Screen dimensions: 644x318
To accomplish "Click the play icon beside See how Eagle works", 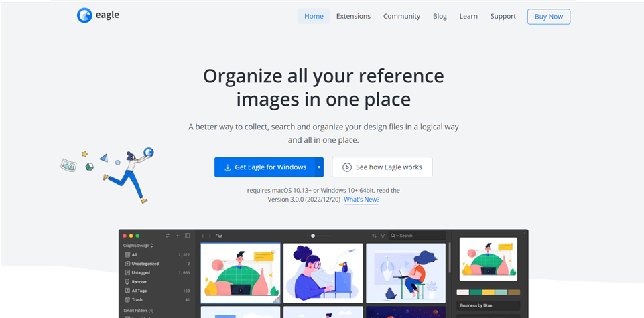I will pyautogui.click(x=347, y=167).
